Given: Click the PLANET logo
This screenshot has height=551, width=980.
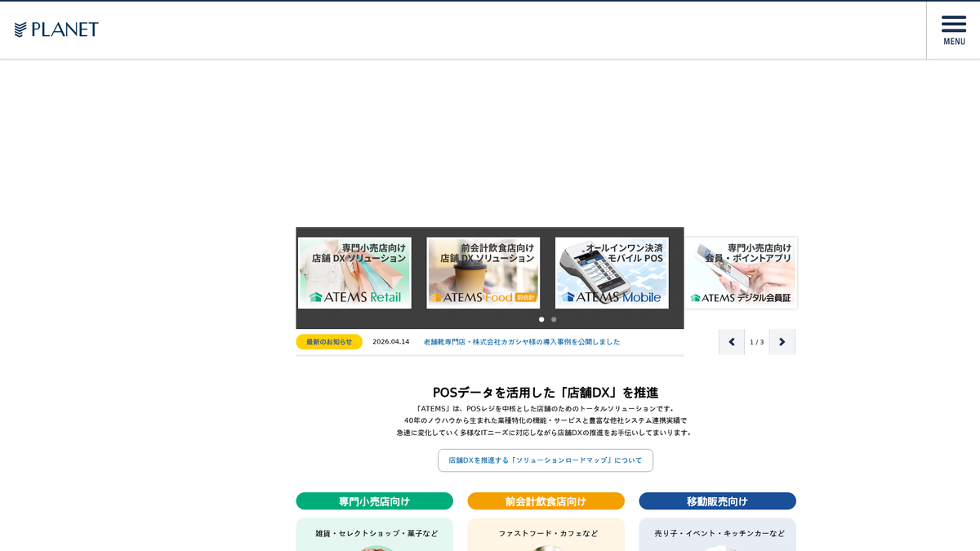Looking at the screenshot, I should coord(56,29).
